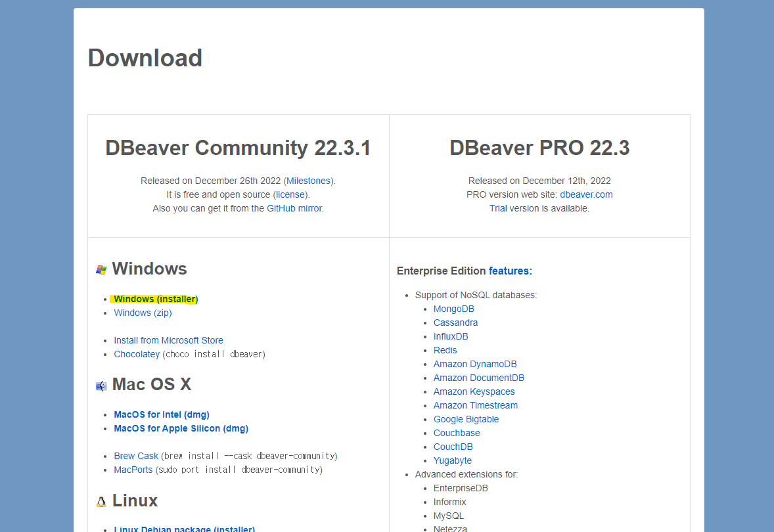
Task: Click the Linux section heading text
Action: point(135,501)
